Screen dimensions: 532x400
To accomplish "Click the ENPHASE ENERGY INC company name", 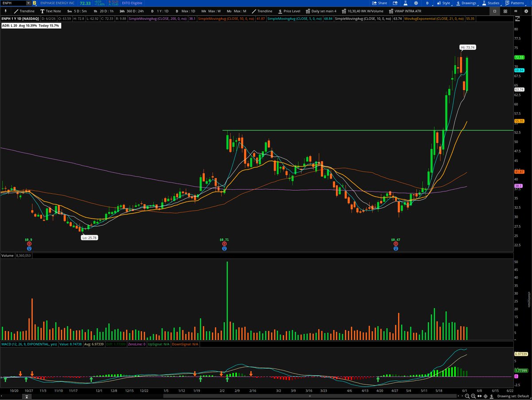I will point(57,3).
